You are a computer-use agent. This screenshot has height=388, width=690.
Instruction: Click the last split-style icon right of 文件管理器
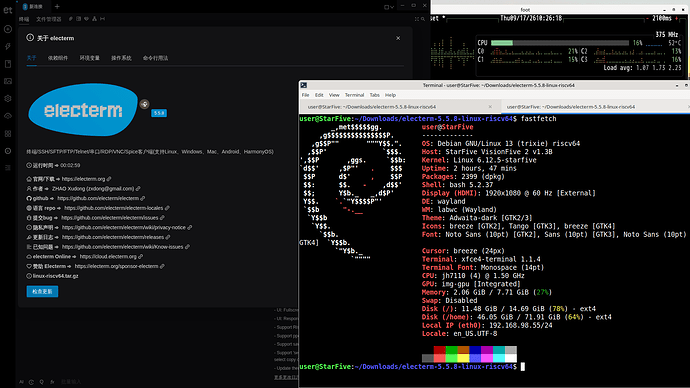click(103, 19)
